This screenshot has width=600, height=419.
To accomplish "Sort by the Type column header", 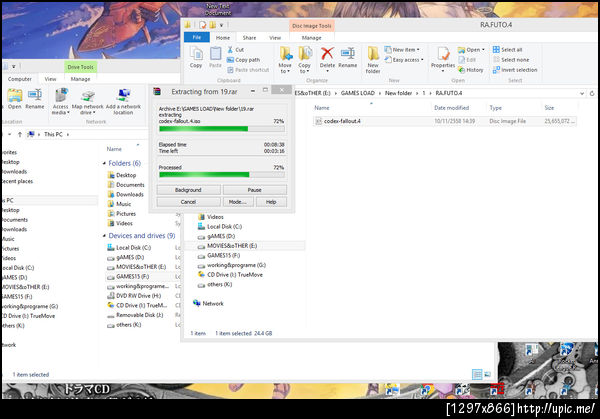I will coord(496,108).
